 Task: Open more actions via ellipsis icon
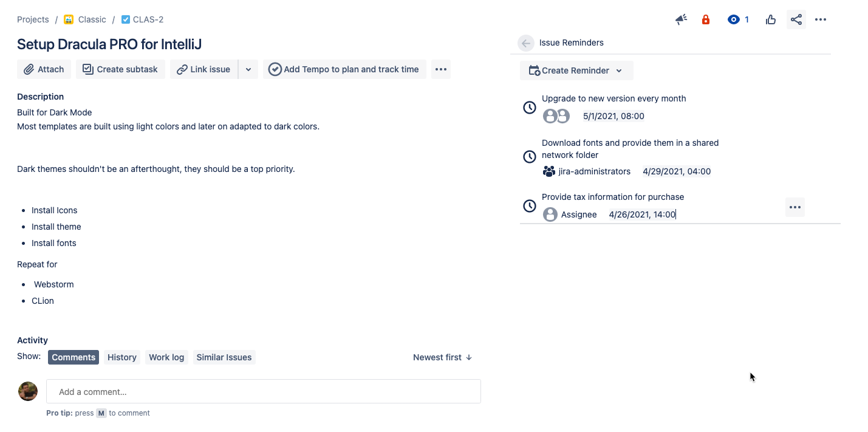[821, 19]
